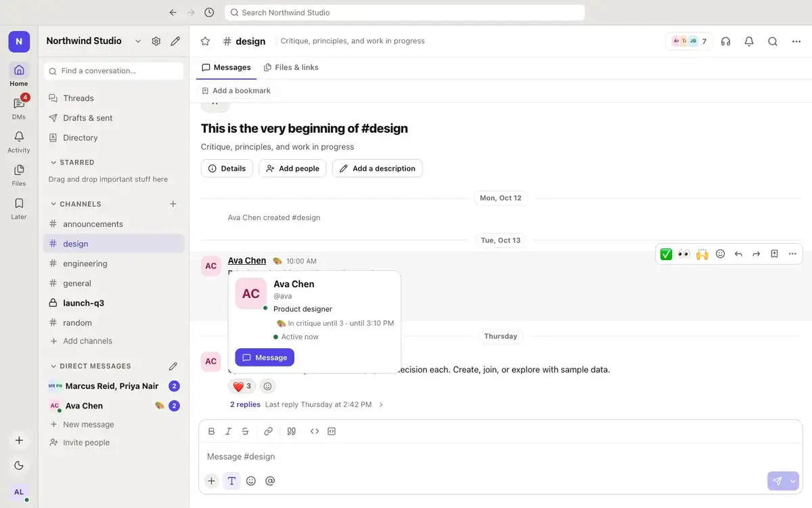Viewport: 812px width, 508px height.
Task: Open the engineering channel
Action: 114,263
